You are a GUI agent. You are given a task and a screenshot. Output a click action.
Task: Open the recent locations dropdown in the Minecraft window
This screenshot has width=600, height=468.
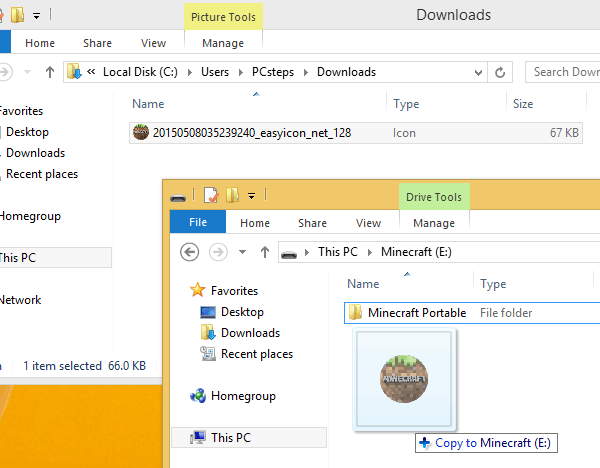click(242, 252)
